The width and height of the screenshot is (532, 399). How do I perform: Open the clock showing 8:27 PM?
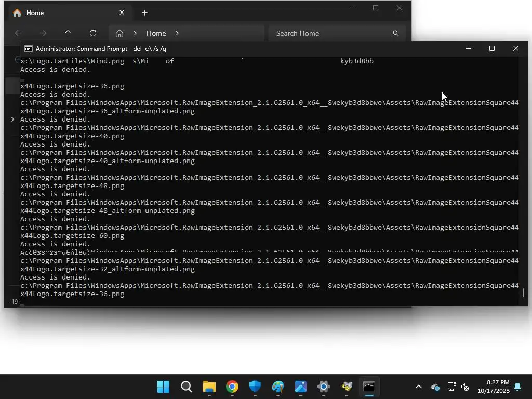(498, 382)
